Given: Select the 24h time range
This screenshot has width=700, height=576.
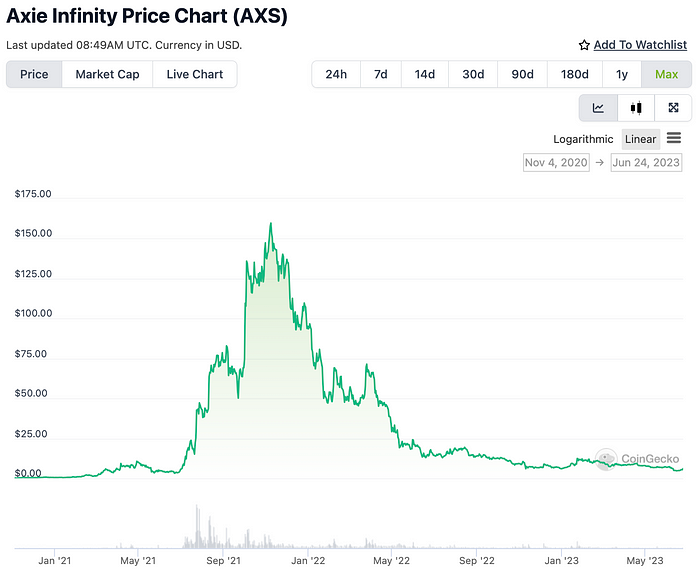Looking at the screenshot, I should 336,75.
